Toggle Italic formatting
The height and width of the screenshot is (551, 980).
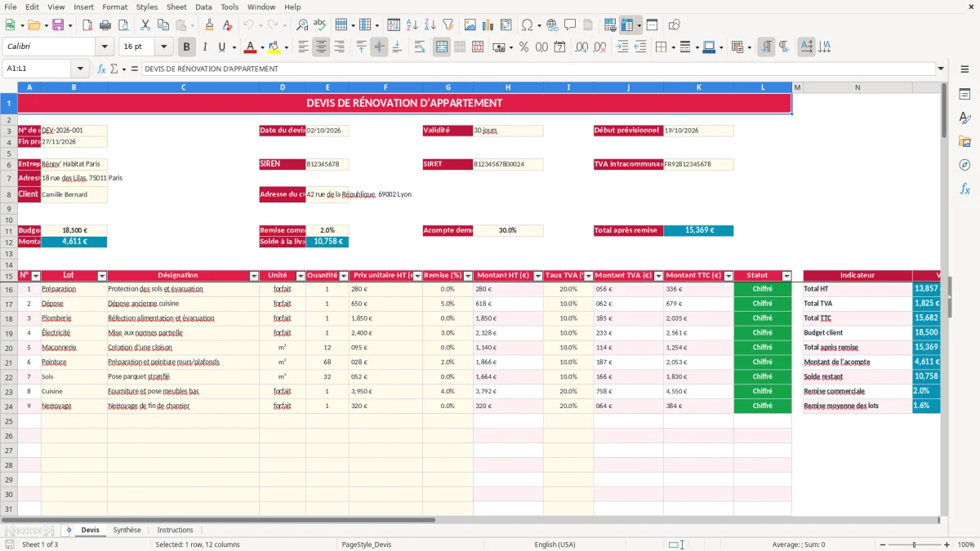[204, 47]
